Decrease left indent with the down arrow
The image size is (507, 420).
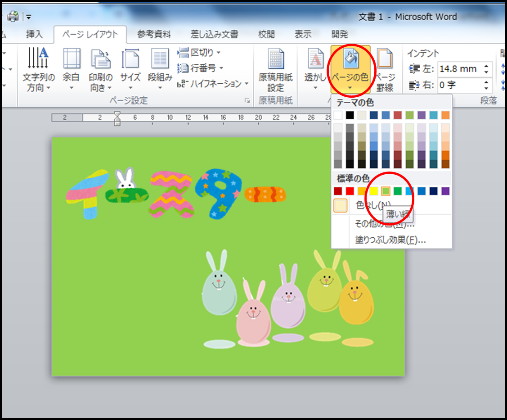coord(486,72)
